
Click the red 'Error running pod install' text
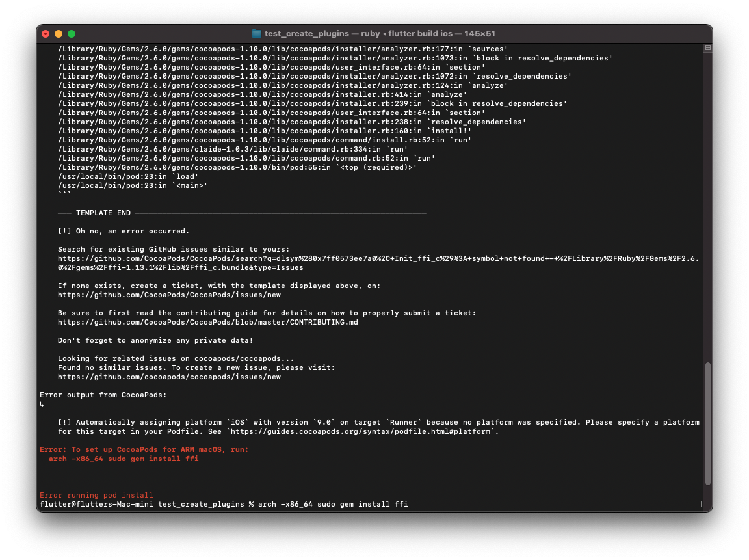96,495
